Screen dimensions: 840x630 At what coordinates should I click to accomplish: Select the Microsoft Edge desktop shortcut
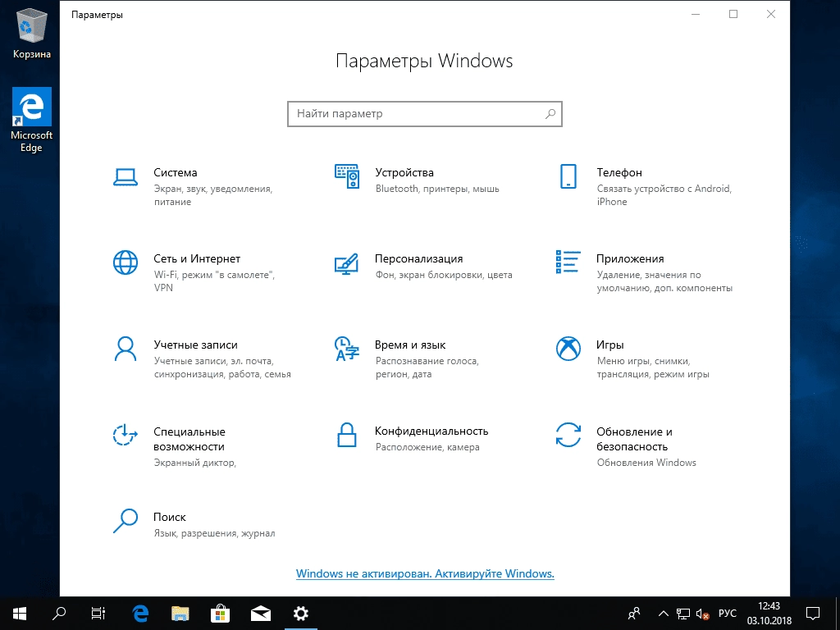point(32,120)
